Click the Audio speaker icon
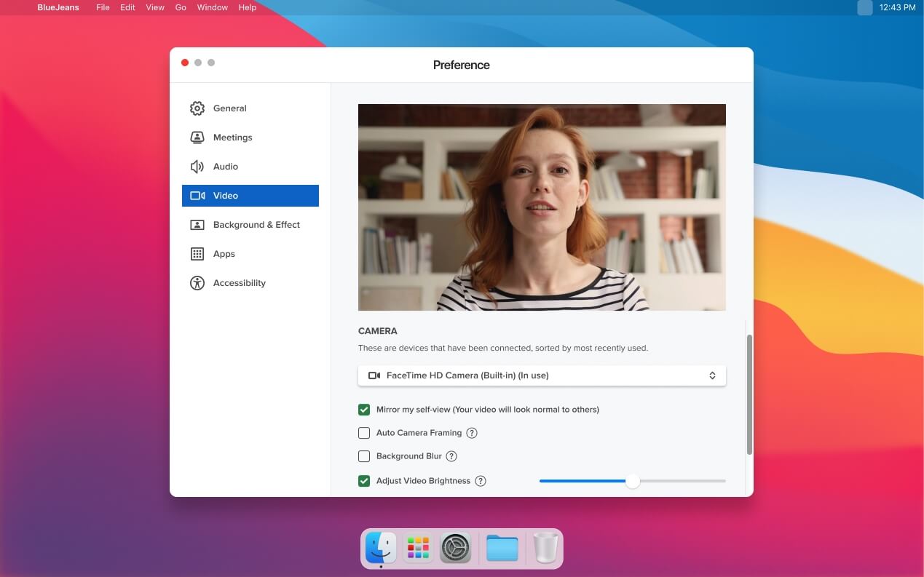Viewport: 924px width, 577px height. [197, 167]
